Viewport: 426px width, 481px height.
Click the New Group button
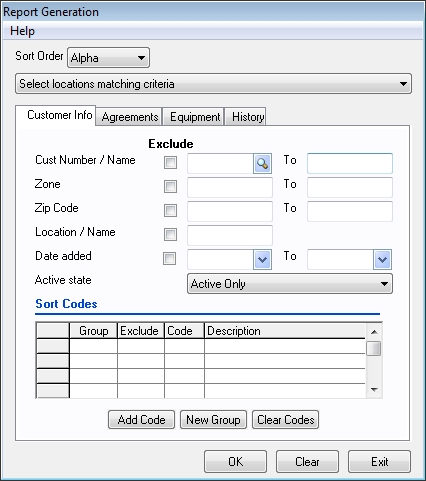click(x=213, y=420)
